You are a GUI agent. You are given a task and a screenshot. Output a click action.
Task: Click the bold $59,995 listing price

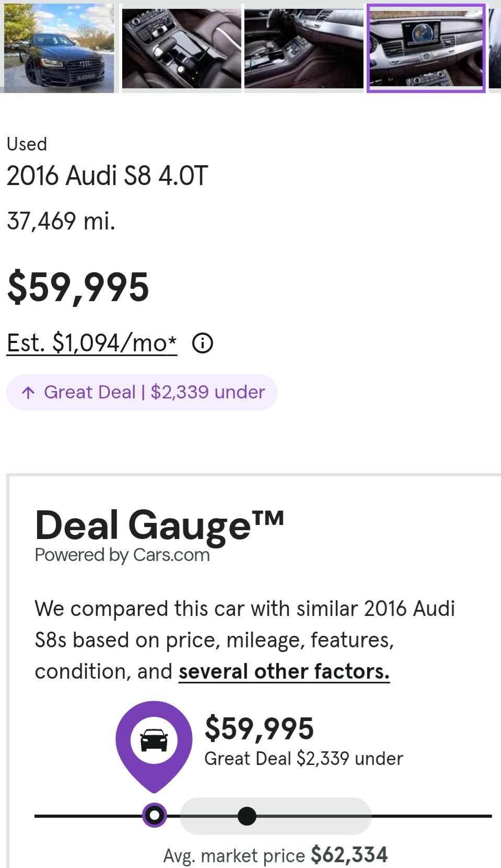(78, 287)
